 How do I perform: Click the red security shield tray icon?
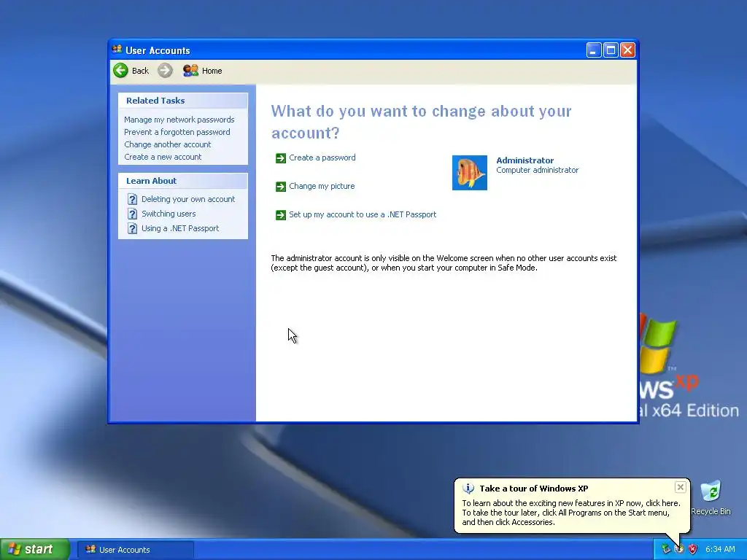(693, 549)
